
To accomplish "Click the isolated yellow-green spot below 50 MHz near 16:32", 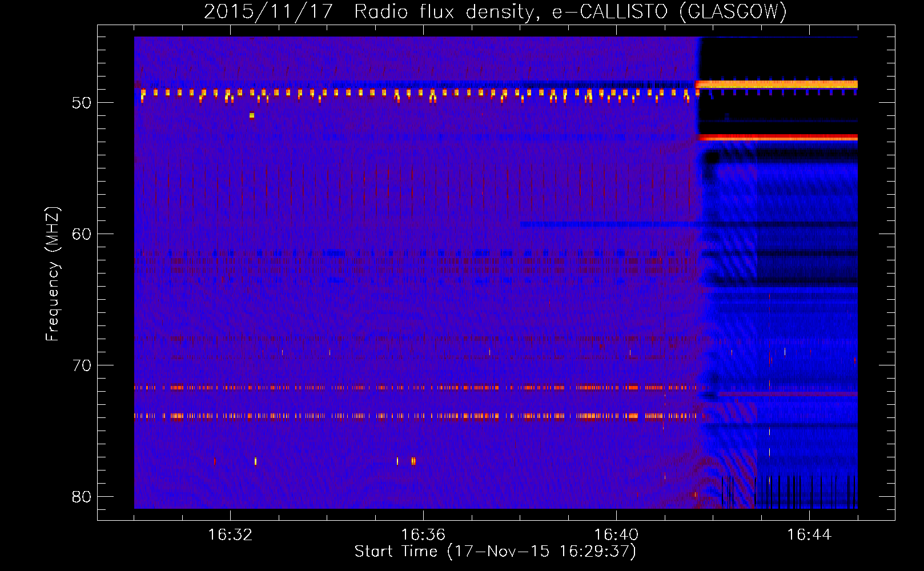I will 252,115.
